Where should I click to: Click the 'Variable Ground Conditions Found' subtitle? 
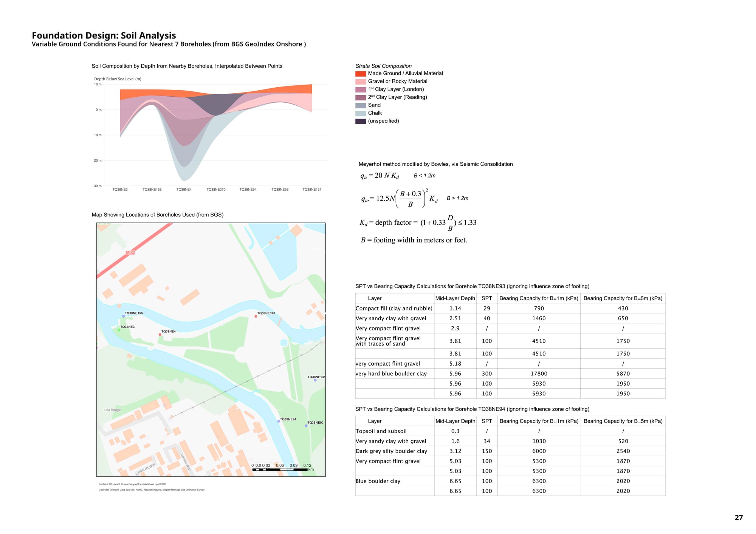pyautogui.click(x=169, y=44)
